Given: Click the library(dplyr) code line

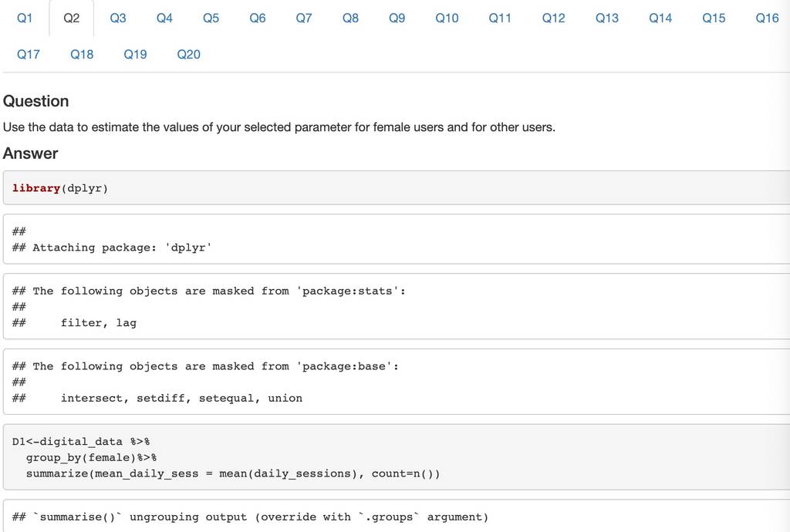Looking at the screenshot, I should click(x=60, y=188).
